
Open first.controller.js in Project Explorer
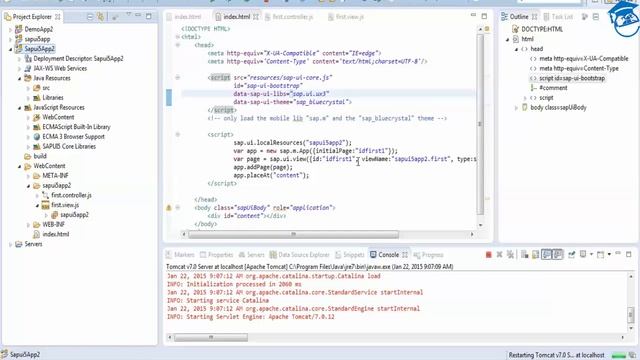pyautogui.click(x=71, y=195)
